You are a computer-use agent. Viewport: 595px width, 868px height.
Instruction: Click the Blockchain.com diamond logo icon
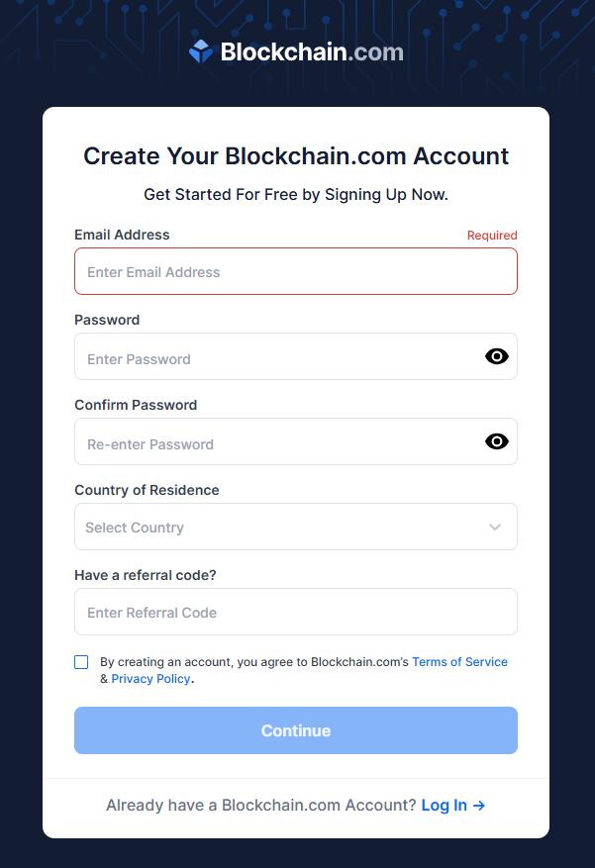(201, 51)
